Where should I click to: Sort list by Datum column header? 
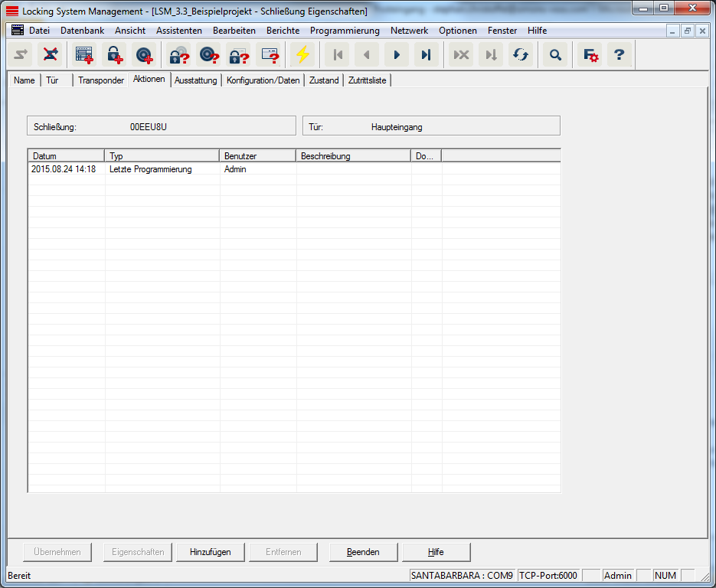[x=66, y=156]
